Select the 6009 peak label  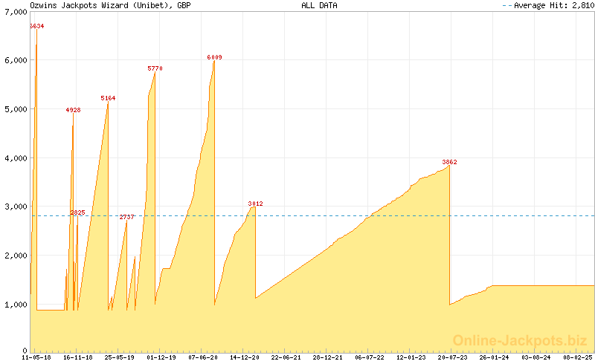coord(214,57)
